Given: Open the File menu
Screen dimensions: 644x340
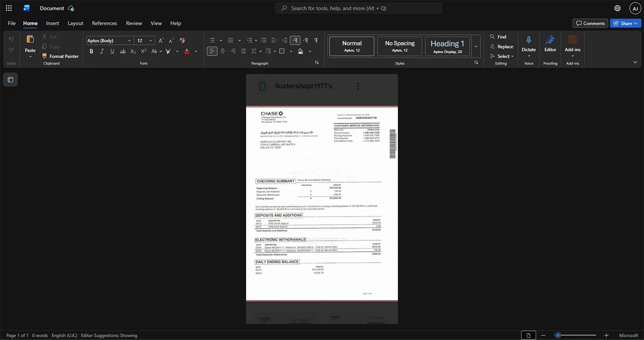Looking at the screenshot, I should [x=12, y=23].
